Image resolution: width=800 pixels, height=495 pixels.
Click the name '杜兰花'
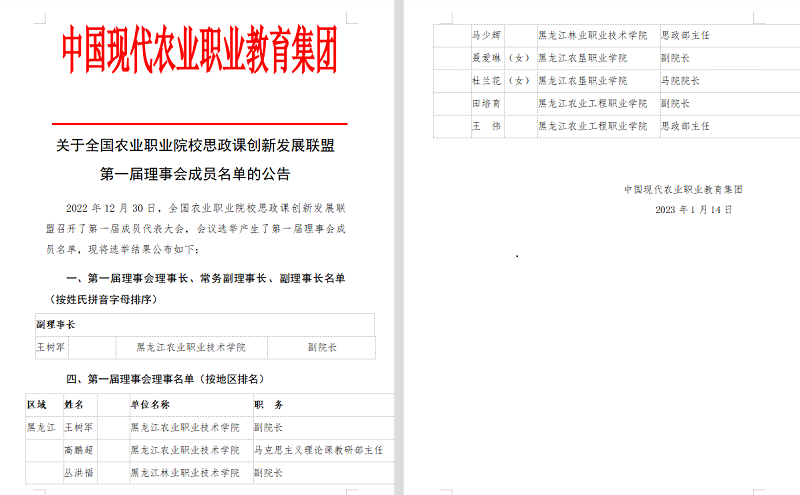486,81
